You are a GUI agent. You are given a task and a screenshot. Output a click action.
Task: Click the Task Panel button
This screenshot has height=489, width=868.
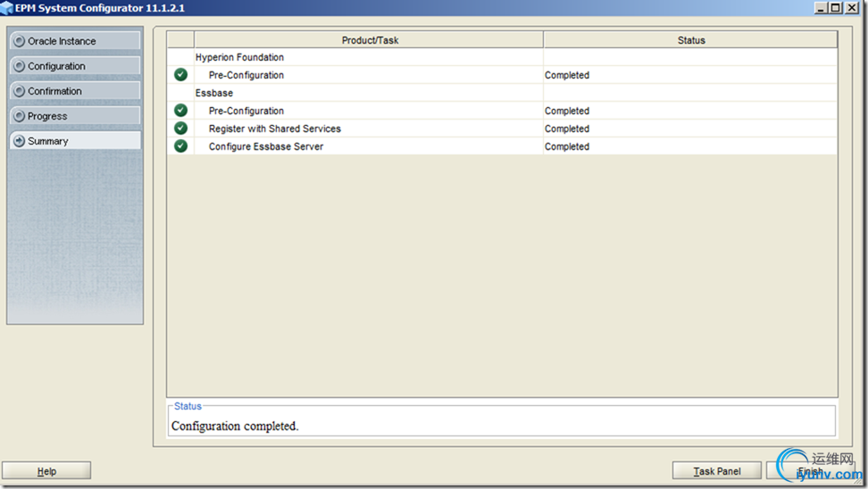click(717, 471)
